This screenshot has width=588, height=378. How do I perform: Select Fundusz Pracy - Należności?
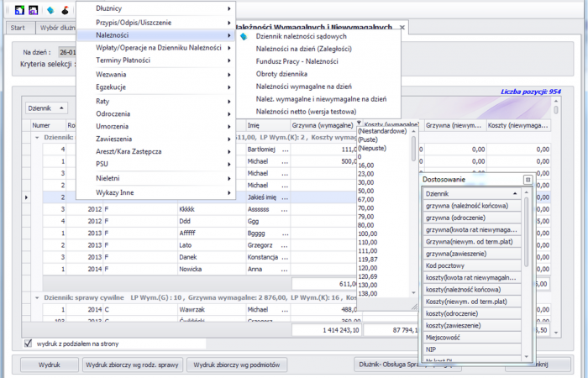[x=318, y=61]
